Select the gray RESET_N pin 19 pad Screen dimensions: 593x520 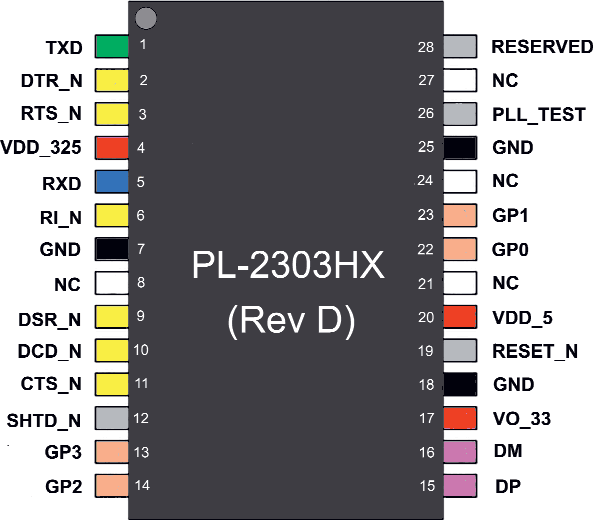[460, 351]
